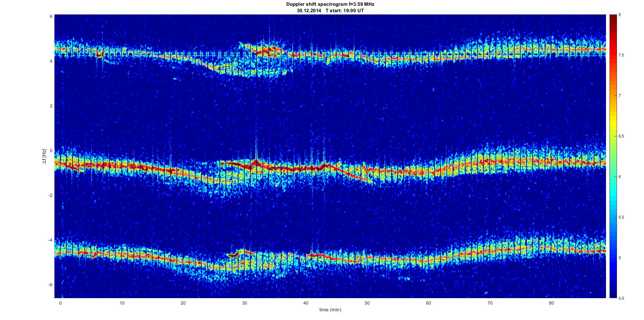
Task: Click the colorbar tick label '5'
Action: [620, 258]
